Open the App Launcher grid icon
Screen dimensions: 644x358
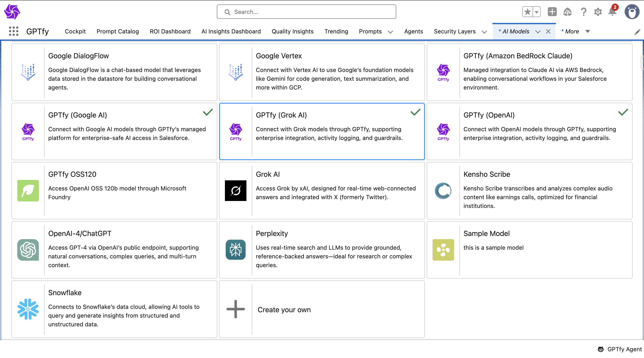[13, 31]
